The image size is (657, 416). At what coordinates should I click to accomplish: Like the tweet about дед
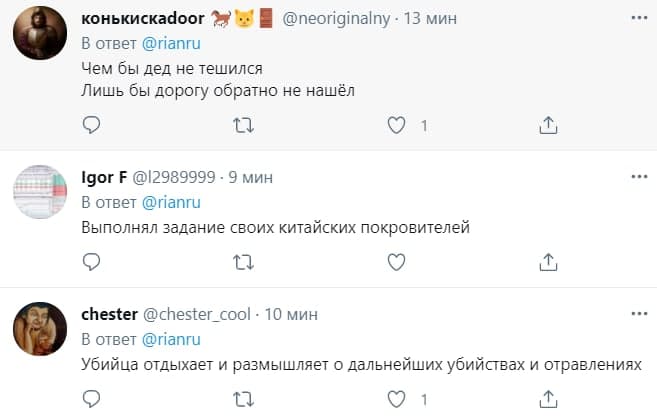point(397,125)
